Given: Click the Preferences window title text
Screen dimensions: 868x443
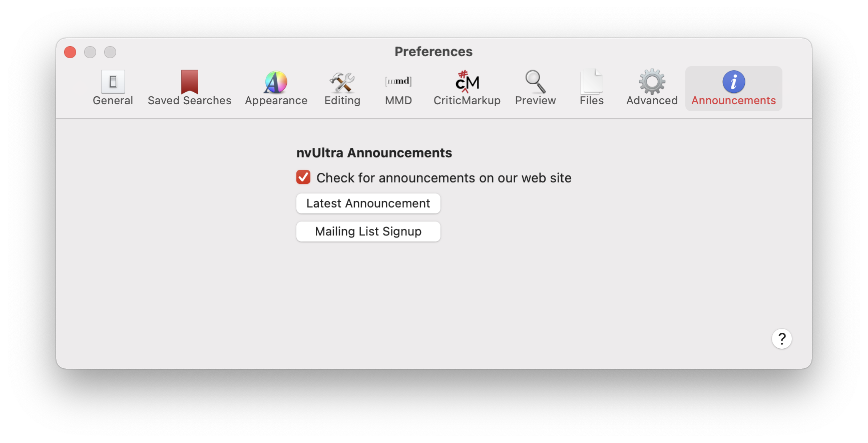Looking at the screenshot, I should 433,52.
